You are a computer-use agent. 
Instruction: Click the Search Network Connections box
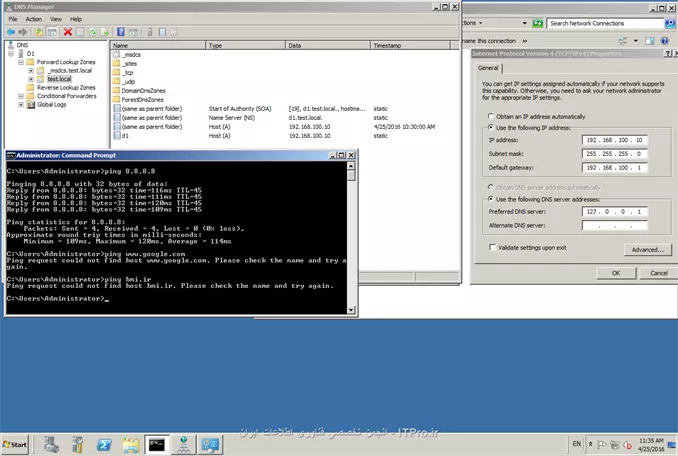(605, 23)
